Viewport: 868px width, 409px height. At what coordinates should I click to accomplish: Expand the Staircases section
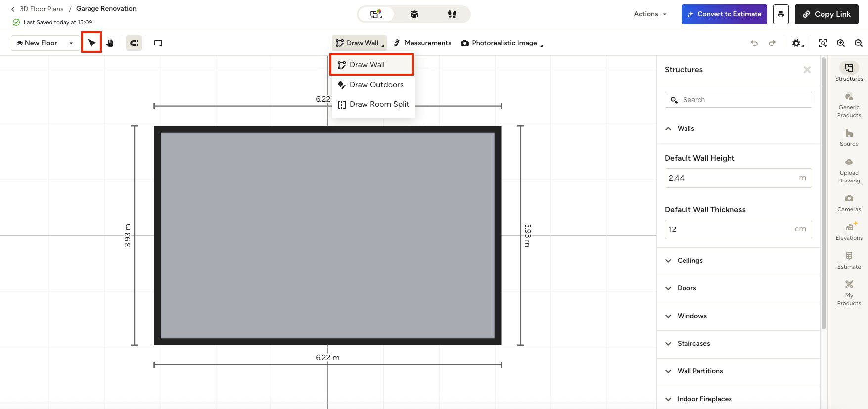click(738, 344)
